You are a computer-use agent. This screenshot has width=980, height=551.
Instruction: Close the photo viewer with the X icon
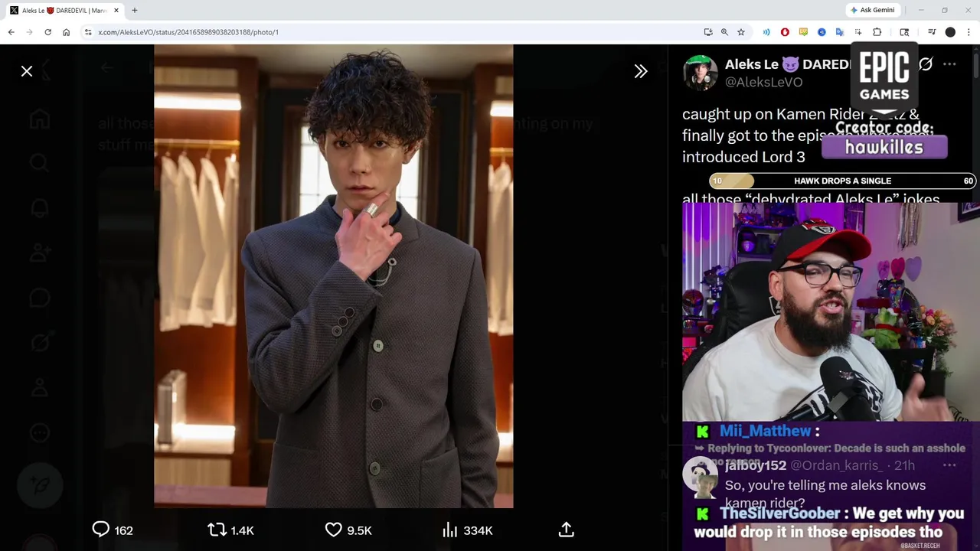click(x=27, y=71)
